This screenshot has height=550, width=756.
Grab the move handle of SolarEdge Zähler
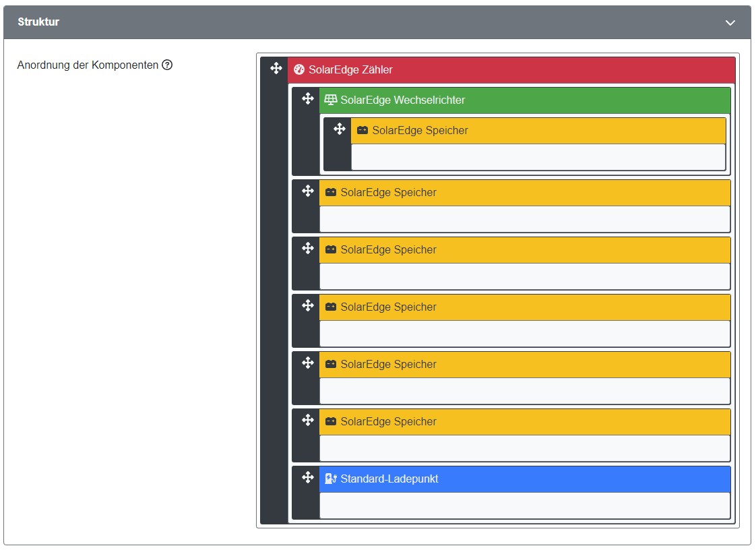276,69
